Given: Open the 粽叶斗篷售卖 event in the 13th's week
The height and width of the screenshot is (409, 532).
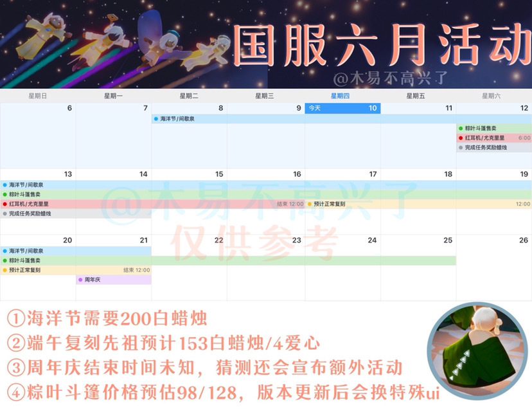Looking at the screenshot, I should click(266, 195).
